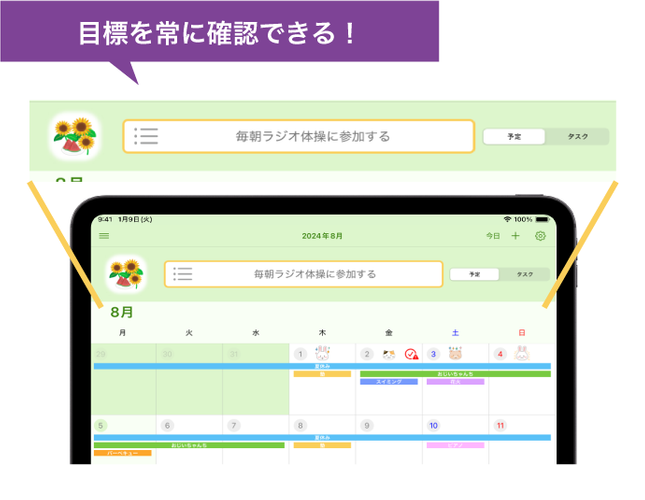This screenshot has height=500, width=645.
Task: Open settings via the gear icon
Action: click(x=540, y=236)
